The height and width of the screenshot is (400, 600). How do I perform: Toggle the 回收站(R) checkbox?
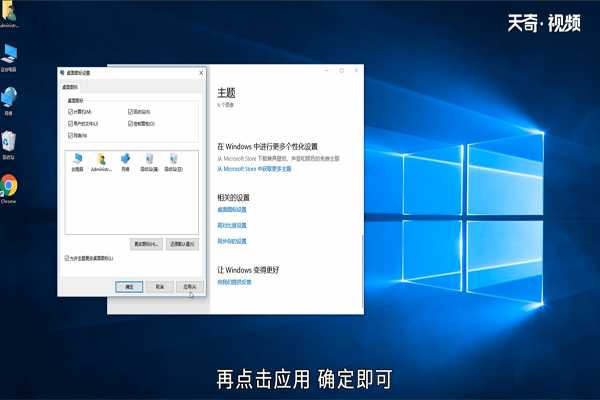tap(130, 112)
